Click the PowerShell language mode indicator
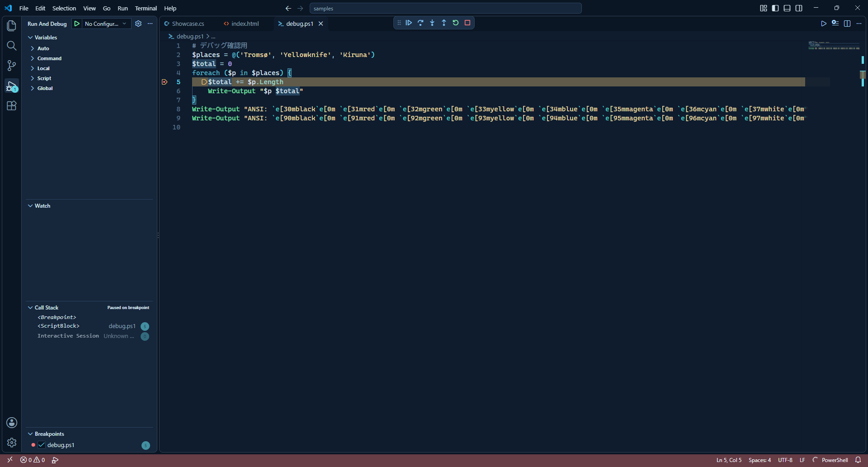Image resolution: width=868 pixels, height=467 pixels. pyautogui.click(x=835, y=460)
